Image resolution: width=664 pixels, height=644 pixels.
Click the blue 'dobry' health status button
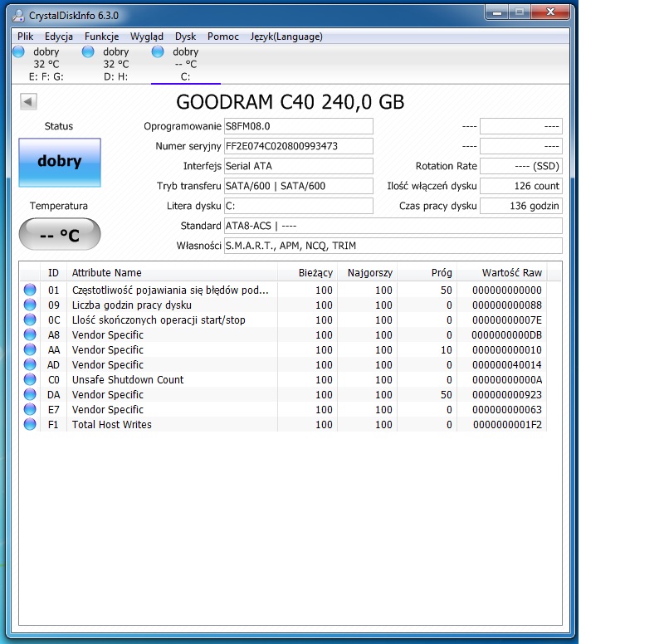point(60,162)
